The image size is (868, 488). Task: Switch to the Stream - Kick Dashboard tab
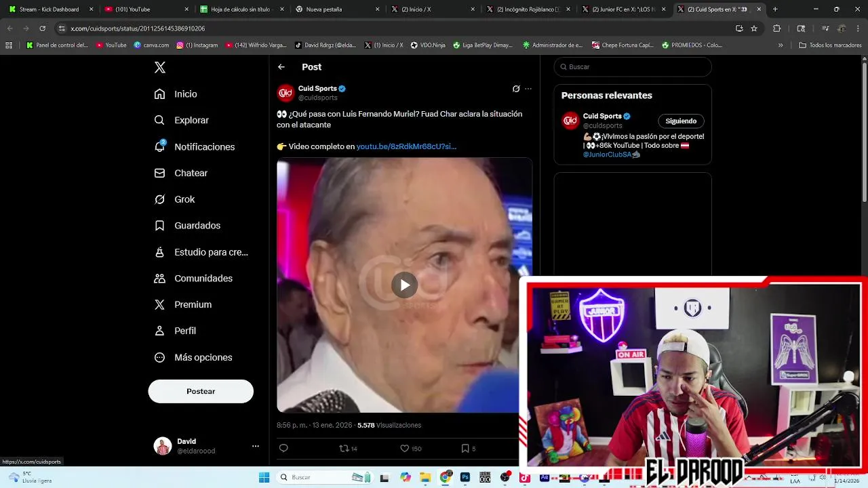tap(50, 9)
